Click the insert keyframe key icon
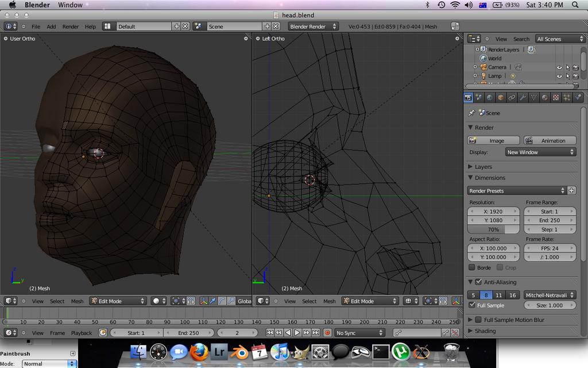The width and height of the screenshot is (588, 368). click(x=445, y=333)
